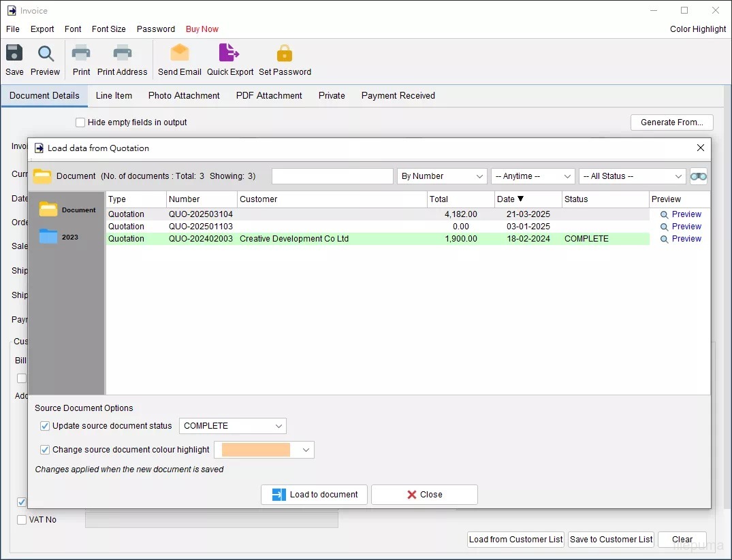This screenshot has height=560, width=732.
Task: Open Preview with the magnifier icon
Action: tap(46, 54)
